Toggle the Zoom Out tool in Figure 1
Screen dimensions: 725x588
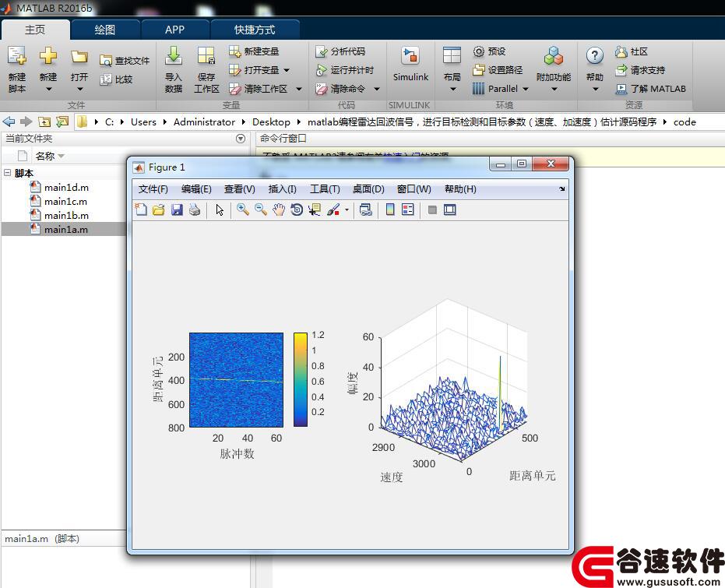tap(261, 209)
